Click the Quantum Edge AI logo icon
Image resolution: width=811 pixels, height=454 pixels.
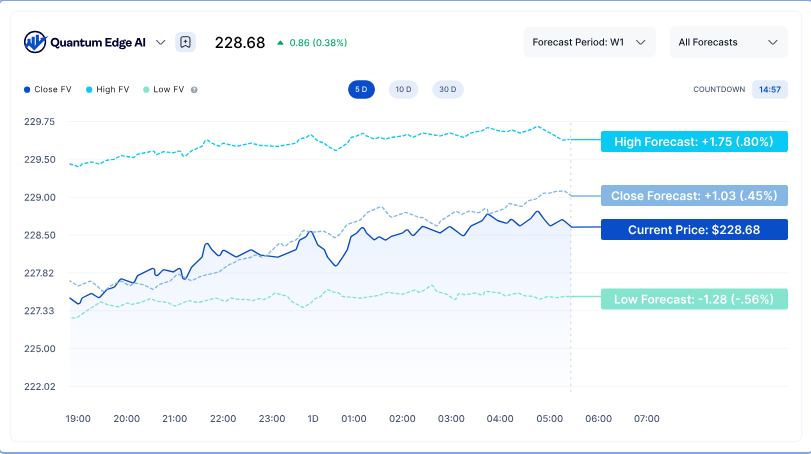[x=35, y=42]
